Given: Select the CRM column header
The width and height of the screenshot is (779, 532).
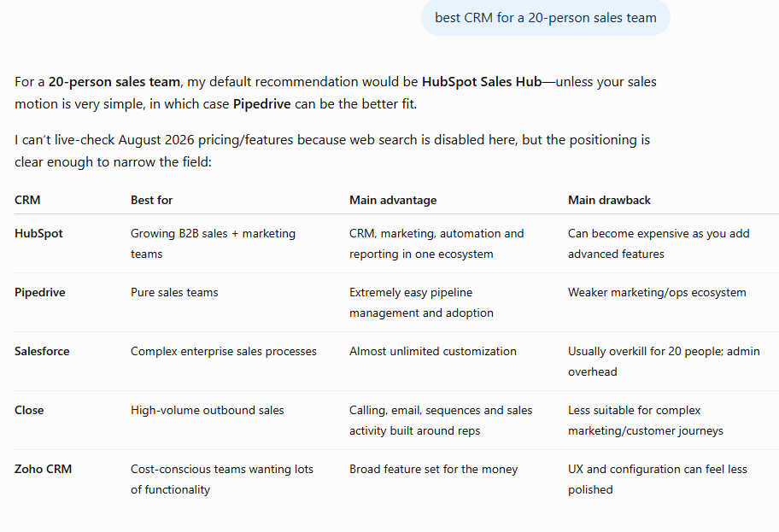Looking at the screenshot, I should coord(27,200).
